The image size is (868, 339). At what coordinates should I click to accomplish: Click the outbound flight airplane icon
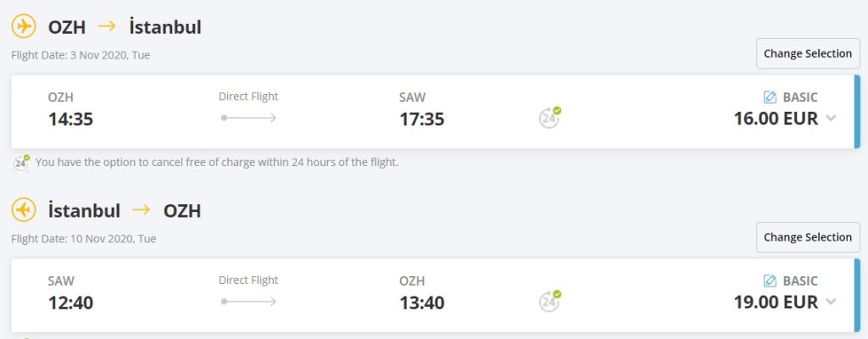pyautogui.click(x=24, y=26)
